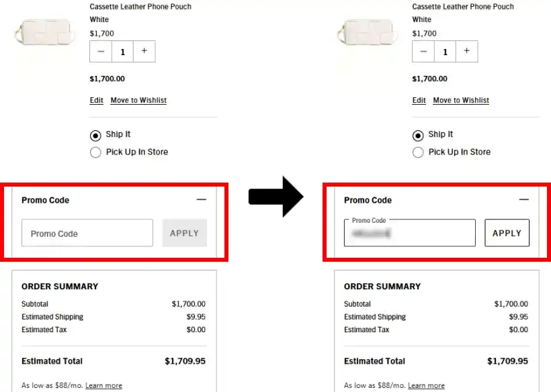
Task: Click the empty Promo Code field on left
Action: coord(87,234)
